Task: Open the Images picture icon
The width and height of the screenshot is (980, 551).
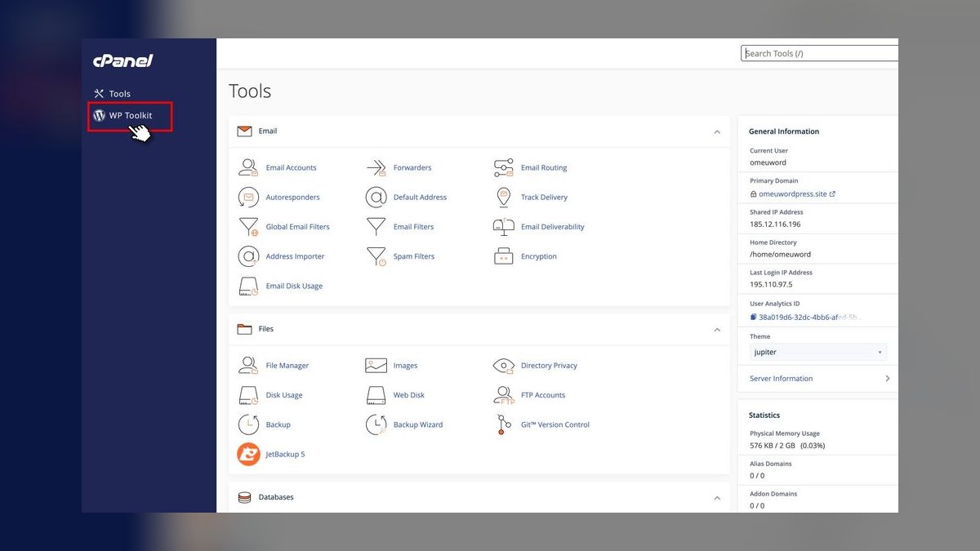Action: point(376,365)
